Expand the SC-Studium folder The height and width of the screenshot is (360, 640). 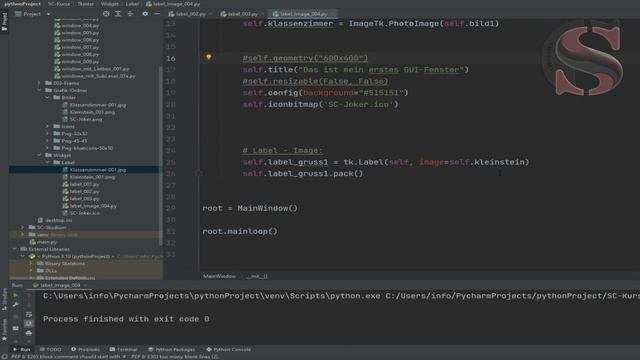(x=23, y=227)
